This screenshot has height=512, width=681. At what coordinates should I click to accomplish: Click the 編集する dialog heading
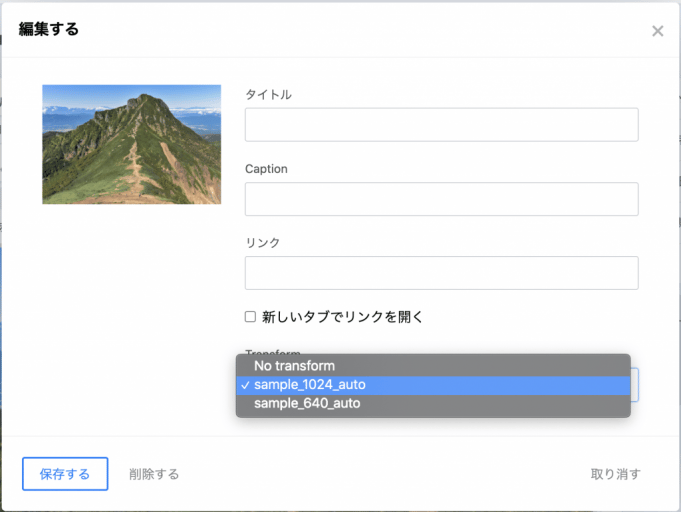click(x=49, y=29)
